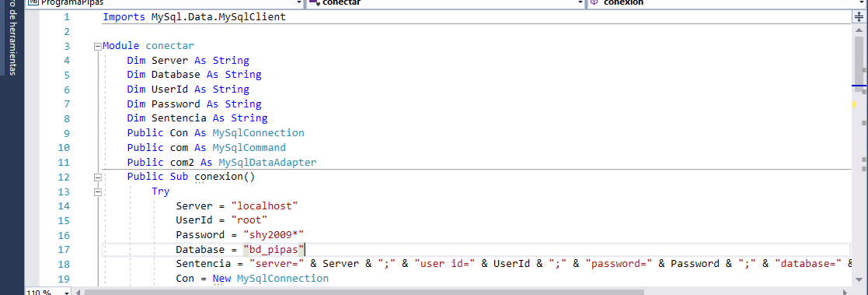Click 'MySql.Data.MySqlClient' namespace text
The image size is (868, 295).
218,17
